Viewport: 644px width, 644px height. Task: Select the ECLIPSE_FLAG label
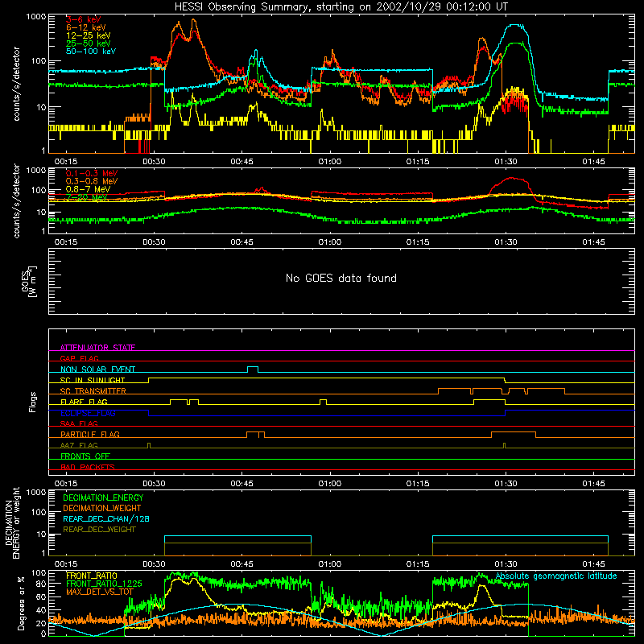click(x=89, y=413)
